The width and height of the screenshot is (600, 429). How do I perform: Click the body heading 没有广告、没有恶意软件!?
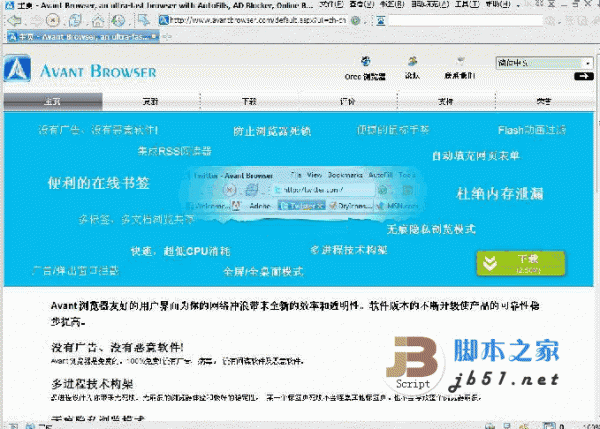tap(117, 347)
